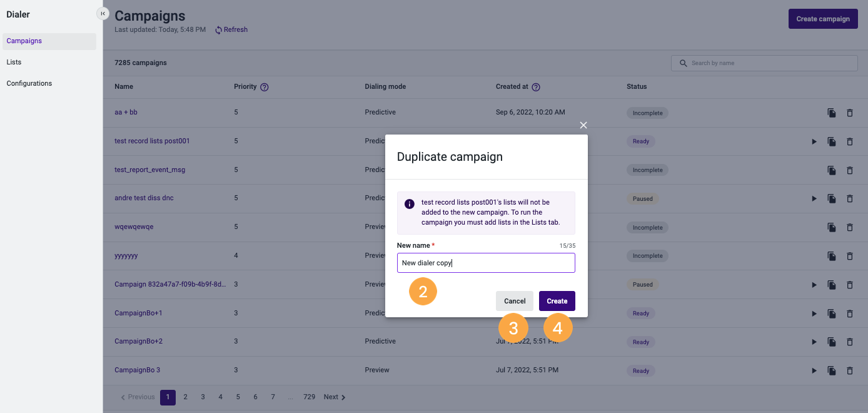
Task: Open the Priority column help tooltip icon
Action: (265, 86)
